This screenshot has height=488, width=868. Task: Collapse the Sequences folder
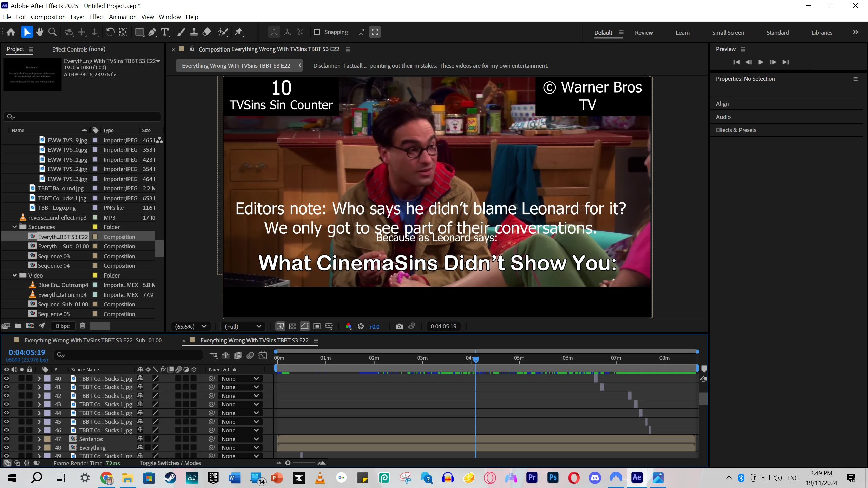click(15, 227)
